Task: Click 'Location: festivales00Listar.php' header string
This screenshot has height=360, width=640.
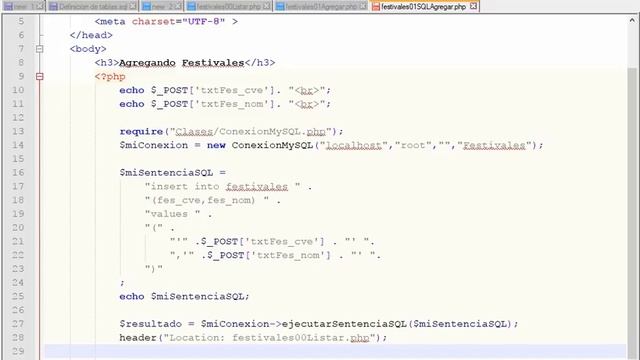Action: click(x=269, y=338)
